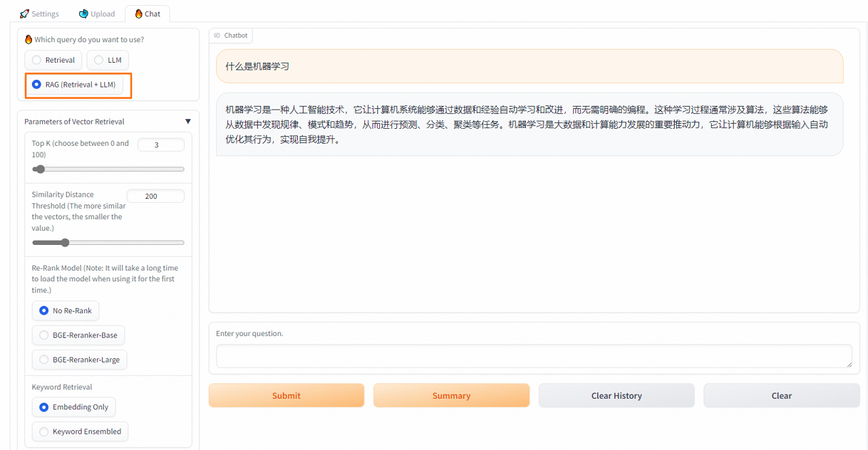Click the Similarity Distance Threshold slider handle

pos(66,242)
